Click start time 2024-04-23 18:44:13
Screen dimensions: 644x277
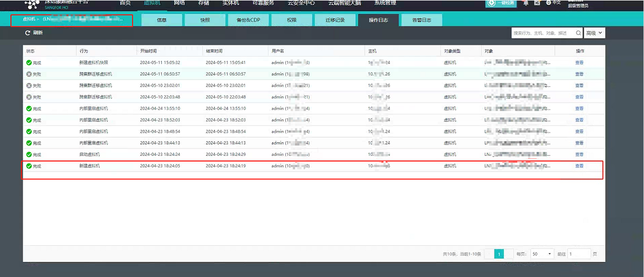point(160,143)
